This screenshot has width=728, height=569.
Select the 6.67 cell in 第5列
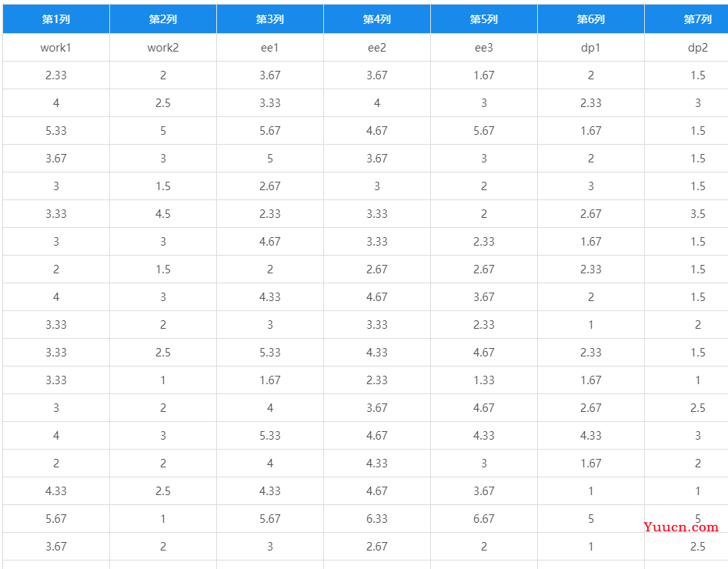coord(484,519)
